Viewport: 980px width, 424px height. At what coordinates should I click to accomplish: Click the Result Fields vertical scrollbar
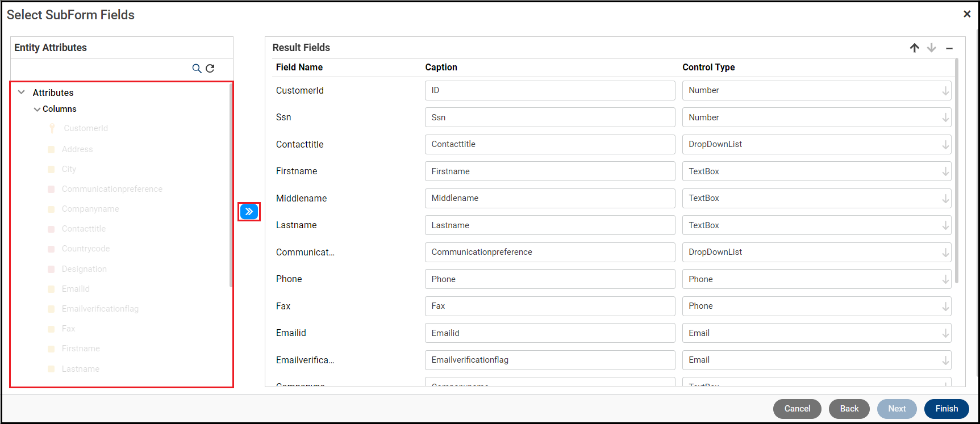tap(957, 170)
